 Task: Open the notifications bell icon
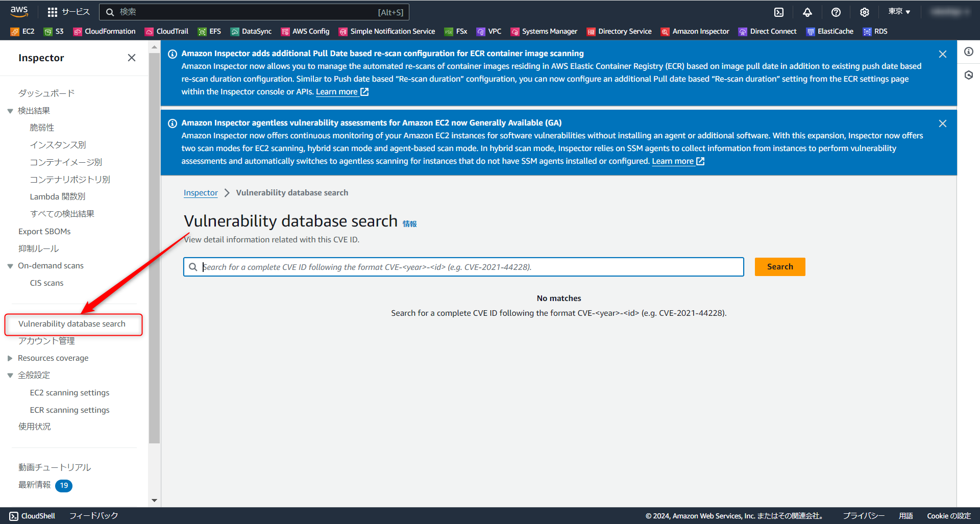807,12
